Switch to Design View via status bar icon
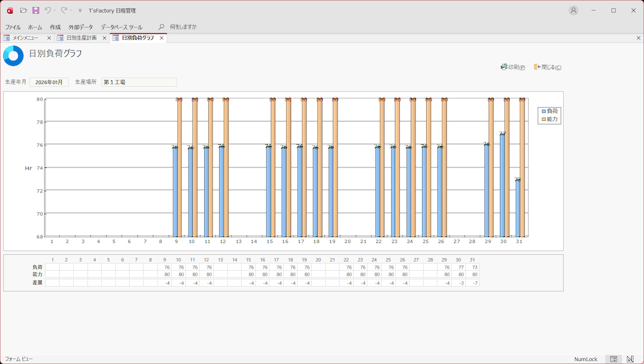Image resolution: width=644 pixels, height=364 pixels. coord(630,359)
